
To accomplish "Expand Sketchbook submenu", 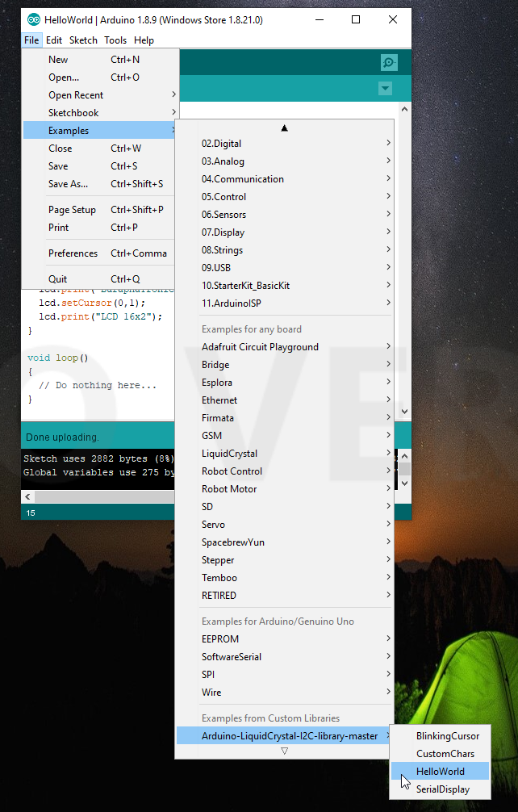I will [100, 112].
